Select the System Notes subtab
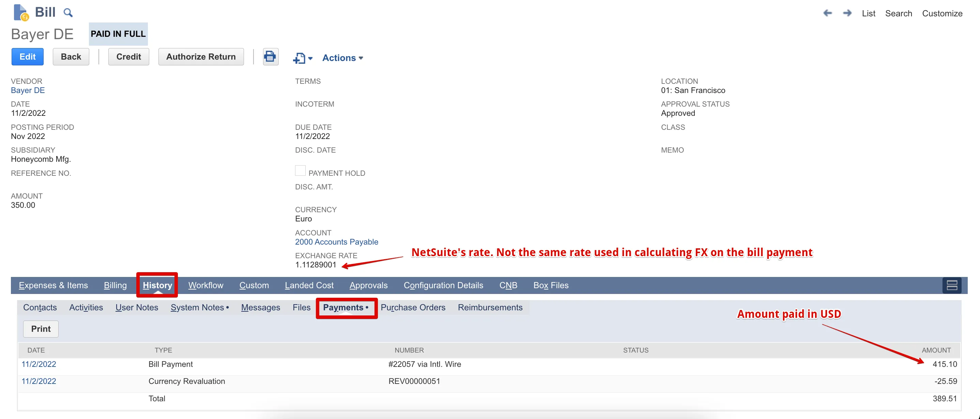 199,307
